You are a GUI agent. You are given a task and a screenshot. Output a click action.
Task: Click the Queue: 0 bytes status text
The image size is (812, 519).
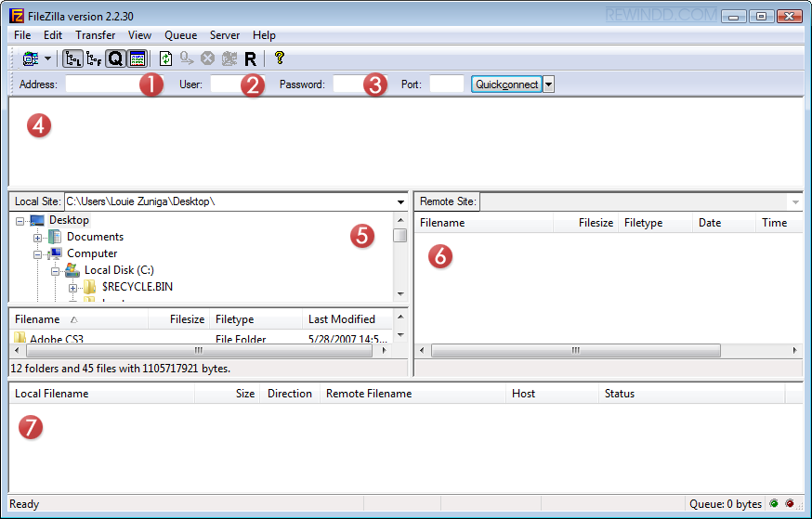pos(726,504)
